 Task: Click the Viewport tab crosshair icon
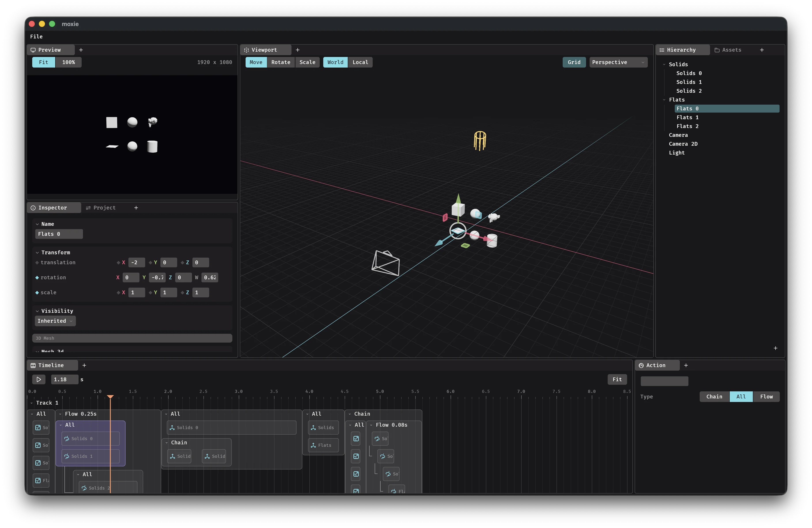(x=246, y=50)
